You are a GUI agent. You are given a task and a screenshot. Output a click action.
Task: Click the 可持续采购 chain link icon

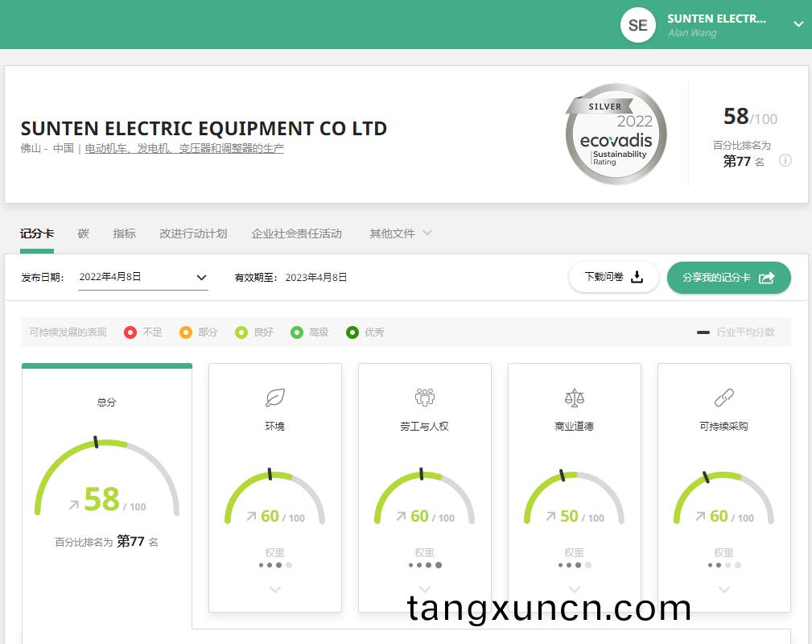coord(724,398)
